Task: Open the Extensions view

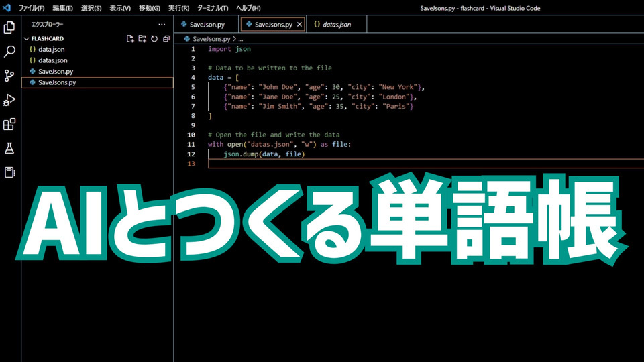Action: [10, 124]
